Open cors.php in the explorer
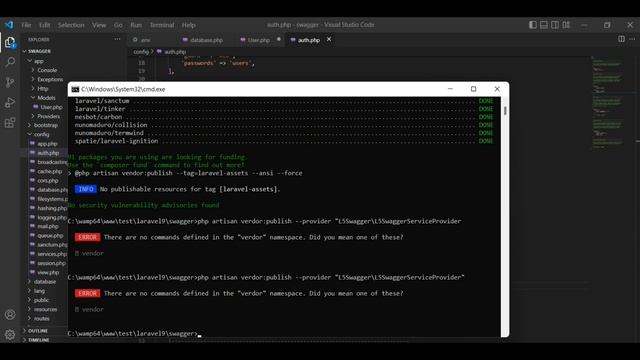This screenshot has width=640, height=360. pos(48,180)
